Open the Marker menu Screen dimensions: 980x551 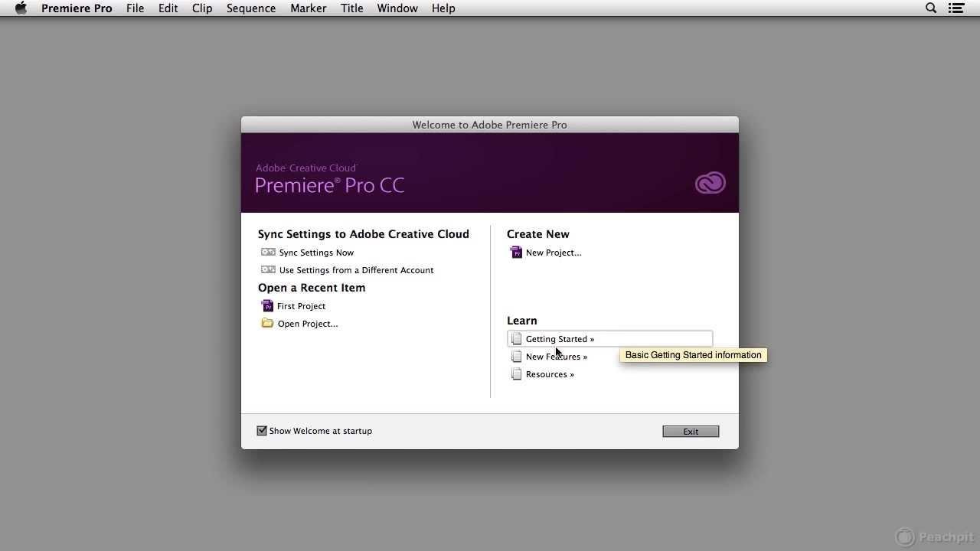pos(309,8)
